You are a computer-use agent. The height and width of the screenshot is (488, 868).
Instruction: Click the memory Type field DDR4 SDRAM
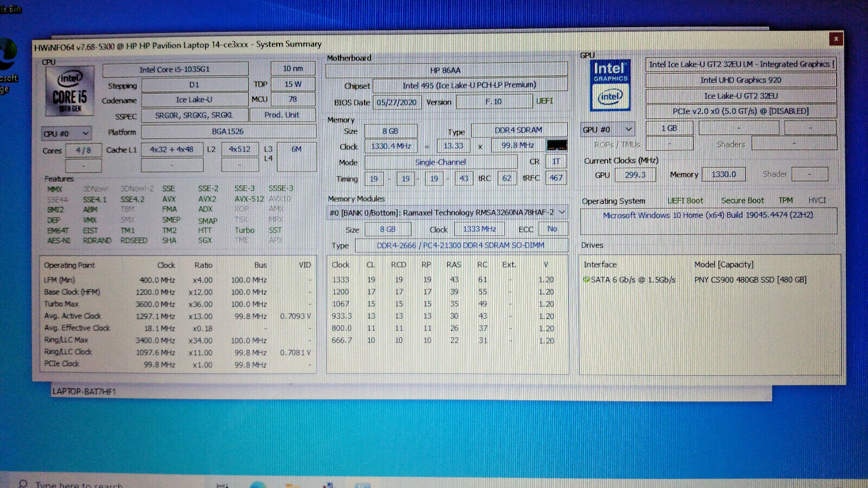[519, 130]
